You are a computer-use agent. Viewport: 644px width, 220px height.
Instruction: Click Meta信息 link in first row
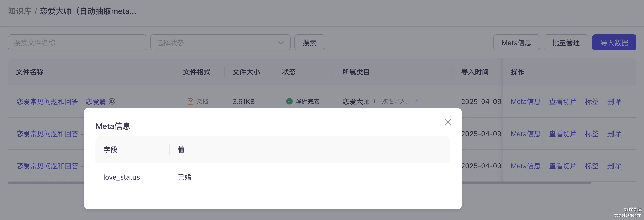(x=525, y=102)
